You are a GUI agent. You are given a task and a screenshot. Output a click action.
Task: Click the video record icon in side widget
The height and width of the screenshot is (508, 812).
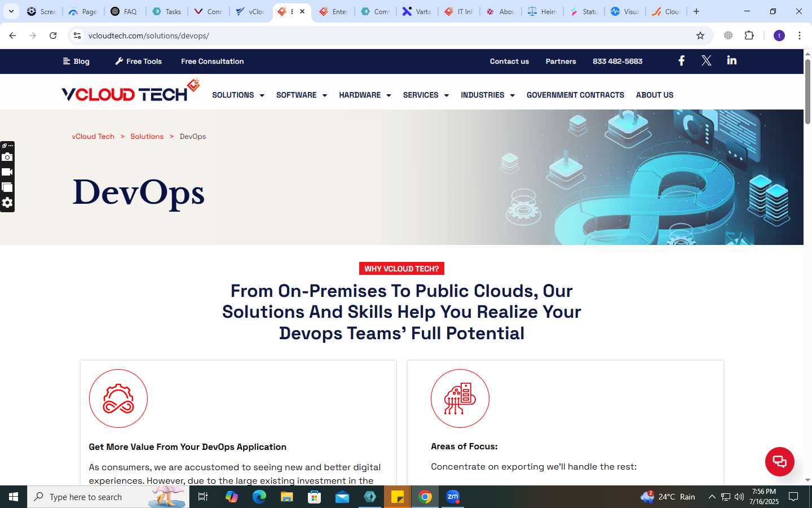point(7,172)
